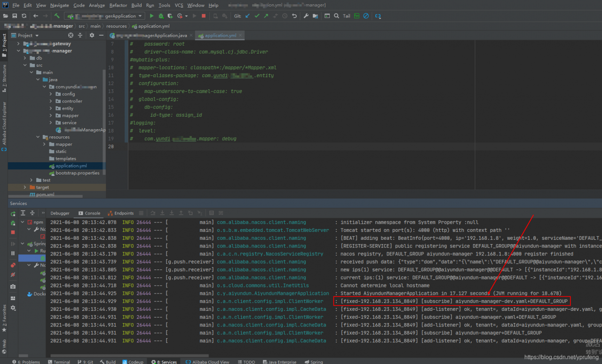Image resolution: width=602 pixels, height=364 pixels.
Task: Click the Pause Program icon in Services sidebar
Action: 13,253
